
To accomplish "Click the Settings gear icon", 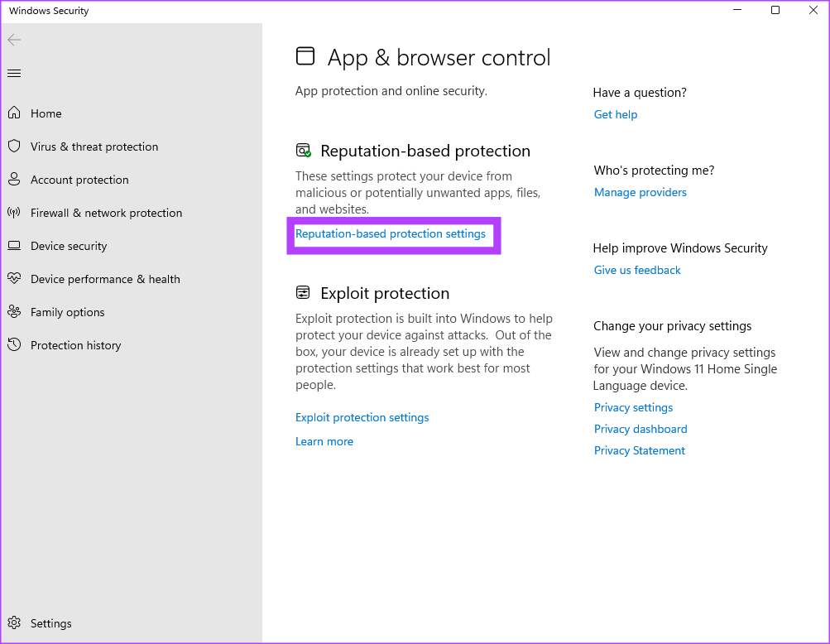I will click(x=14, y=622).
